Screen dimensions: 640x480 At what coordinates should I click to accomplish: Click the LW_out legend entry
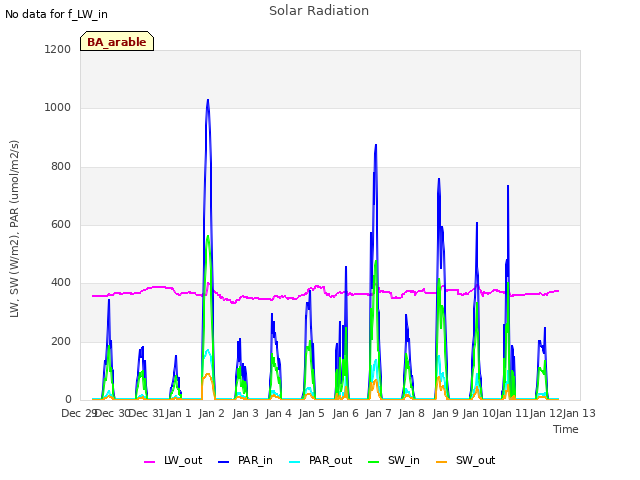tap(173, 460)
